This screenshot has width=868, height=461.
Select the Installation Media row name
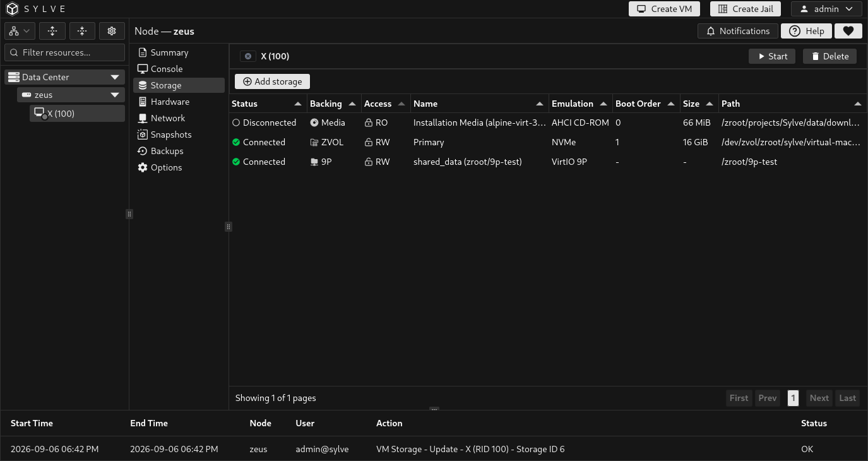tap(480, 123)
